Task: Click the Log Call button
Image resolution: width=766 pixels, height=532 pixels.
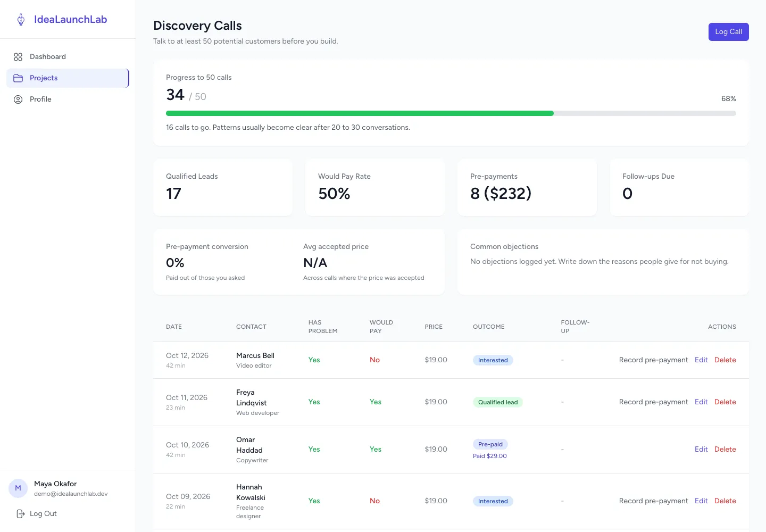Action: click(x=728, y=32)
